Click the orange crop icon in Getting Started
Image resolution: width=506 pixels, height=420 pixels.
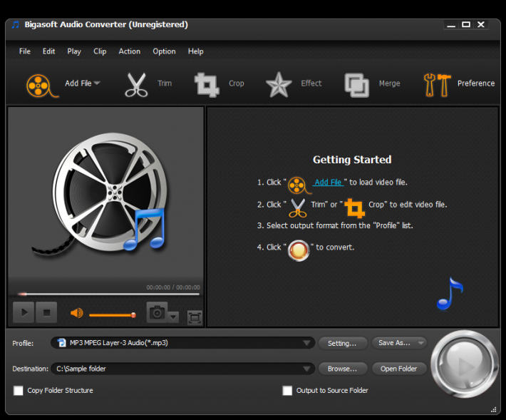(355, 208)
